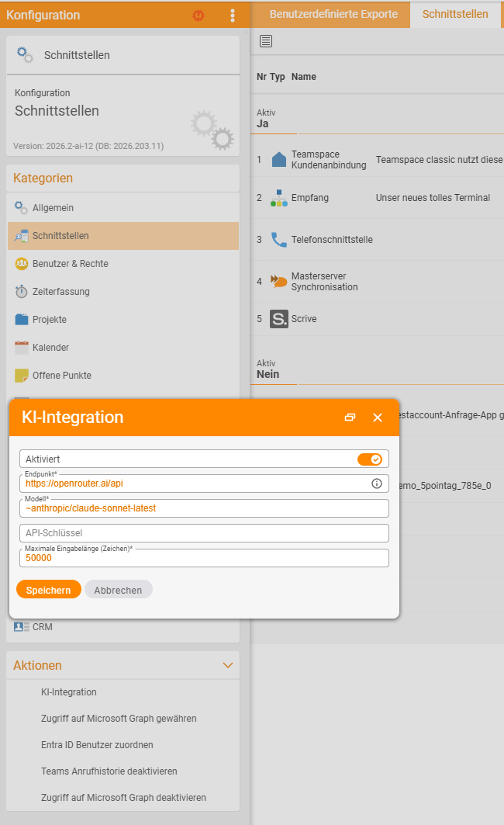
Task: Click the Typ column header
Action: point(277,76)
